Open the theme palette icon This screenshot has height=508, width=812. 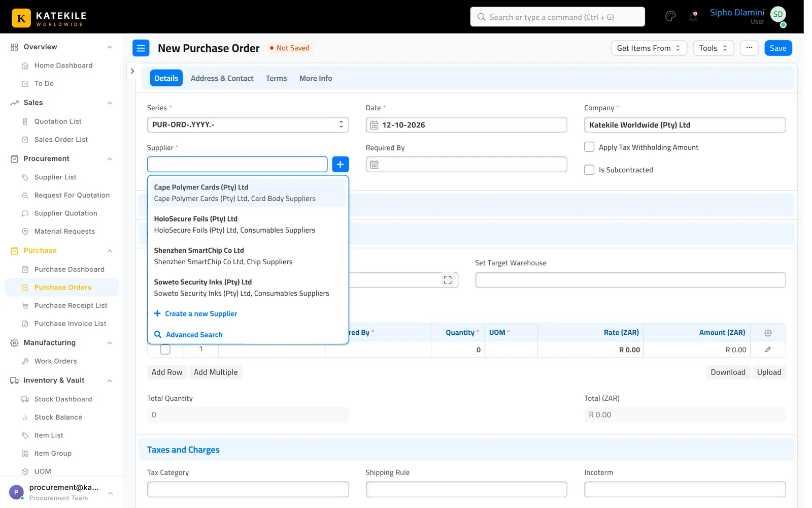(x=670, y=16)
